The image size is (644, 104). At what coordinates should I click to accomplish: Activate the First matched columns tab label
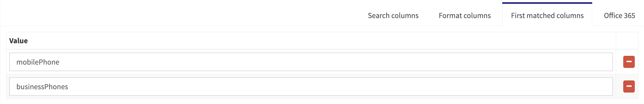pos(547,16)
